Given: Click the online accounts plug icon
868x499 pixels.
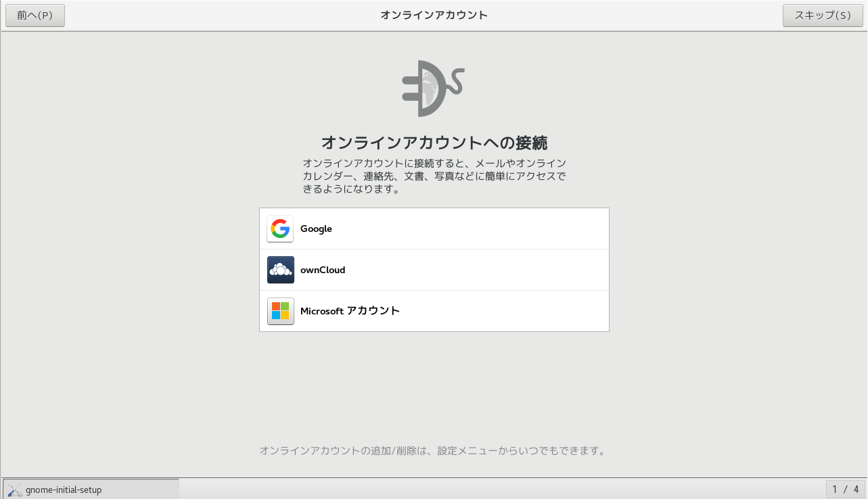Looking at the screenshot, I should (x=433, y=89).
